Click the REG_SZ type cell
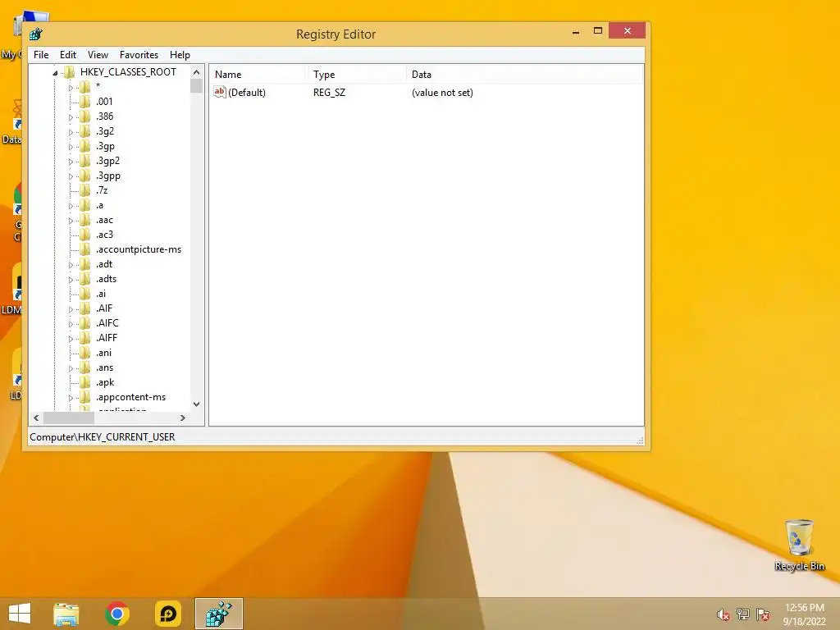The image size is (840, 630). (x=329, y=92)
